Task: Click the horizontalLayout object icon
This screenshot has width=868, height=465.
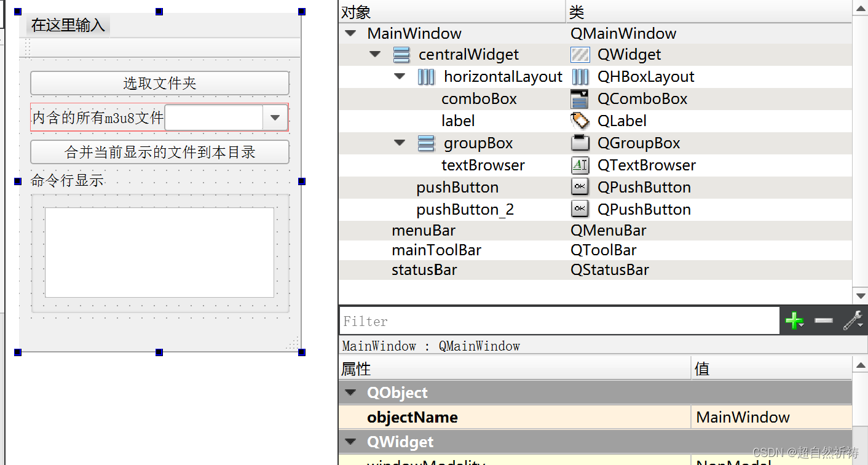Action: [426, 77]
